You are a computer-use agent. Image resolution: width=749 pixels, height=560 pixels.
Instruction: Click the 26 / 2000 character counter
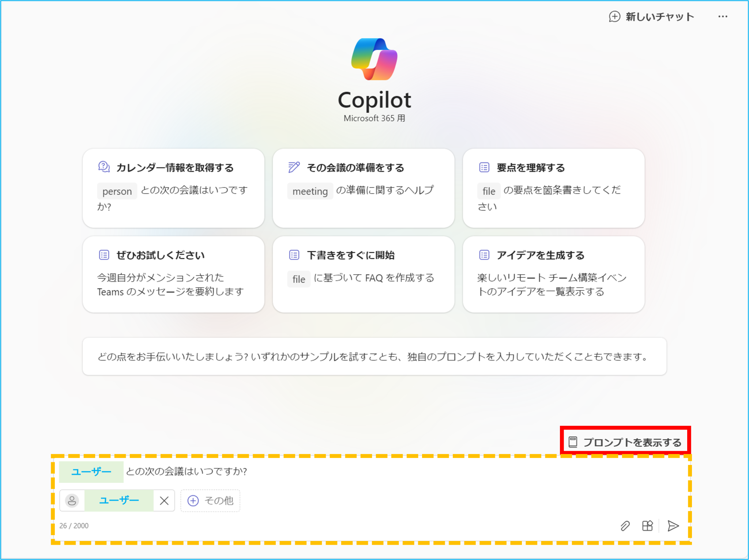pyautogui.click(x=74, y=526)
